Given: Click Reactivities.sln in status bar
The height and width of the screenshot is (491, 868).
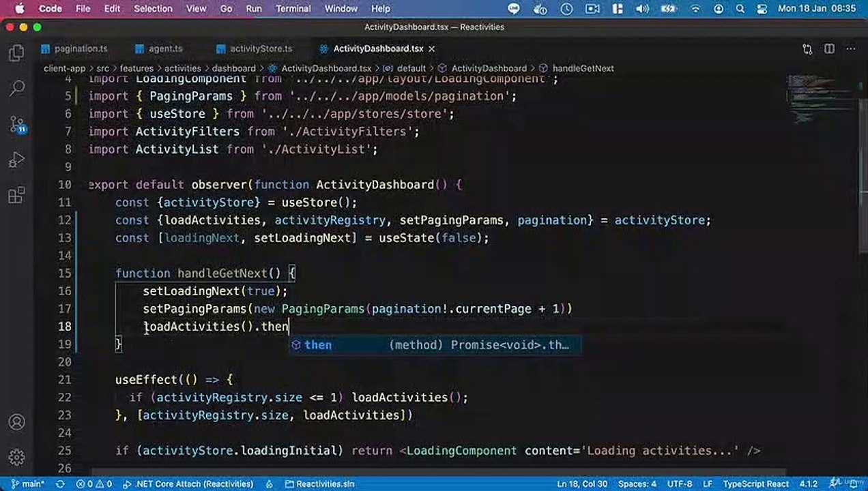Looking at the screenshot, I should tap(320, 484).
